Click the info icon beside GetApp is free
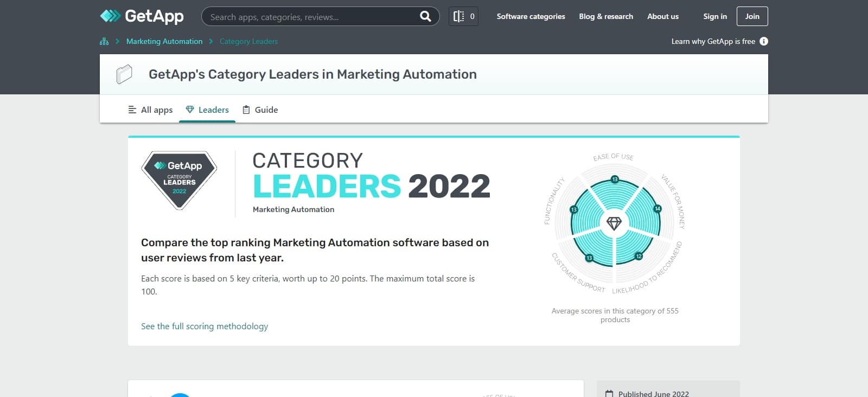 click(x=764, y=41)
